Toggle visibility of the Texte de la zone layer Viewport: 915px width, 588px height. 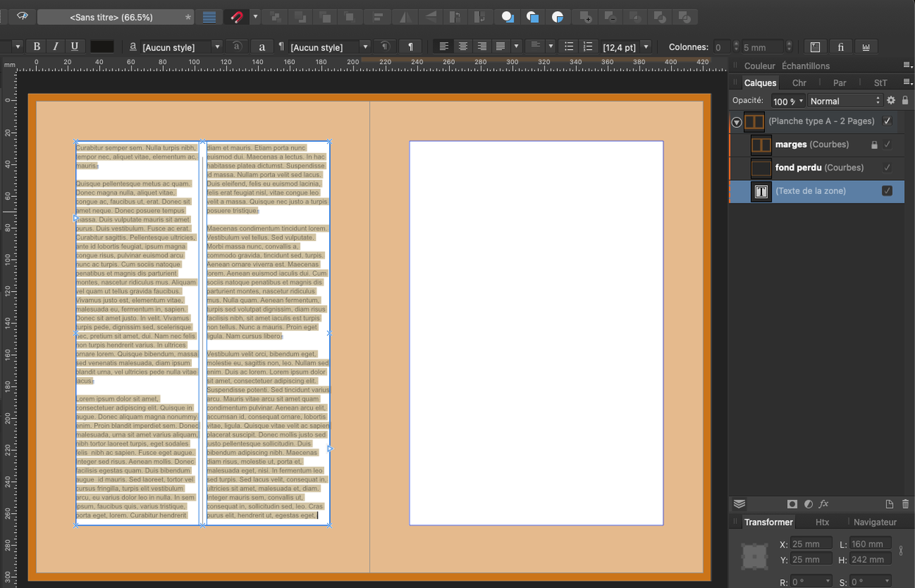887,191
